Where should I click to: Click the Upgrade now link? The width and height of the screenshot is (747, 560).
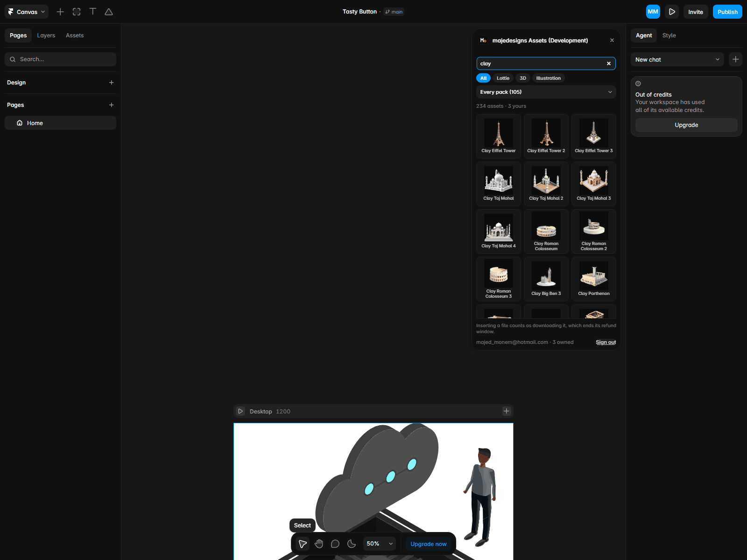tap(428, 544)
